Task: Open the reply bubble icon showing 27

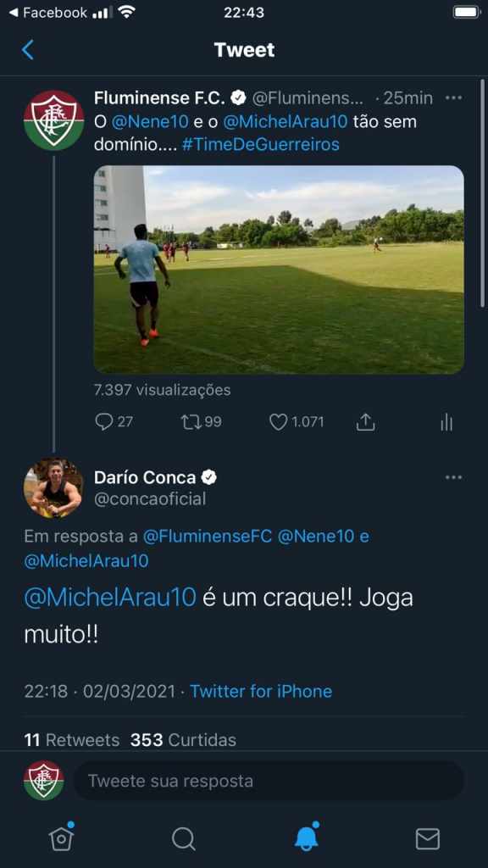Action: point(104,422)
